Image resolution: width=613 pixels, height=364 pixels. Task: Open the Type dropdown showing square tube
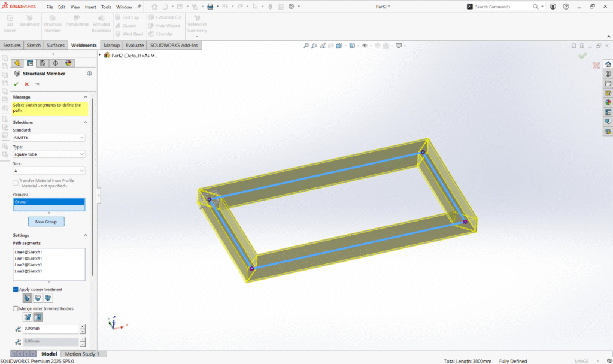coord(49,154)
